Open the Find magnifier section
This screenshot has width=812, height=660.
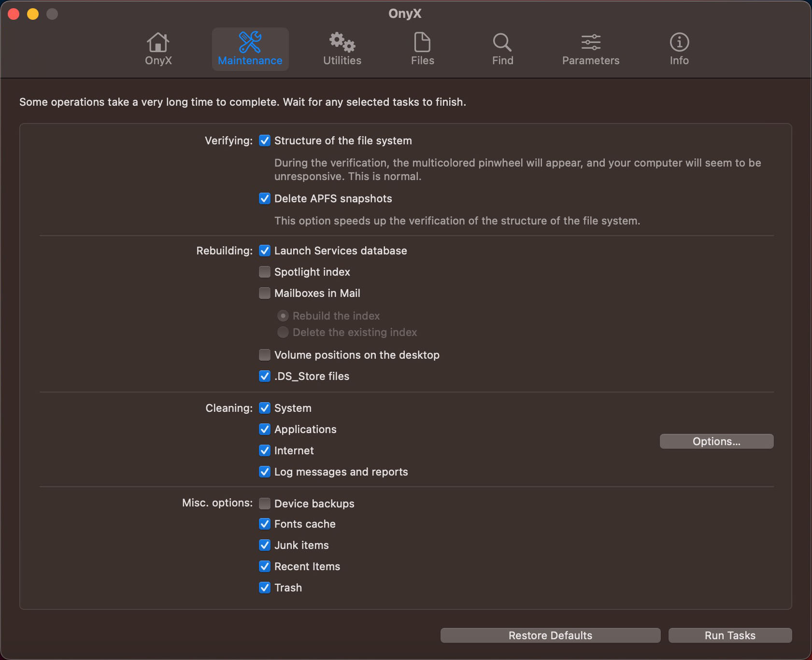coord(503,49)
